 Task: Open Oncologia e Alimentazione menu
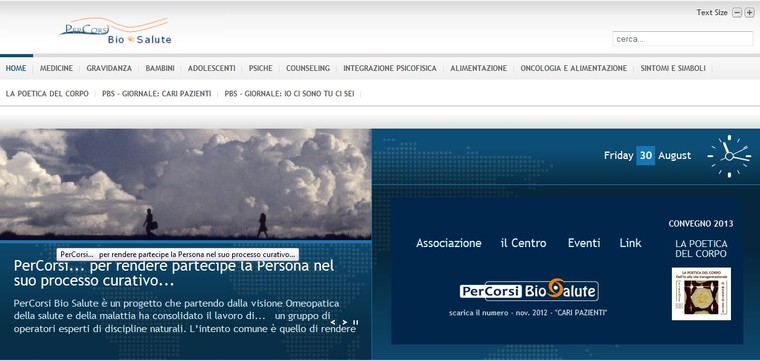tap(573, 68)
